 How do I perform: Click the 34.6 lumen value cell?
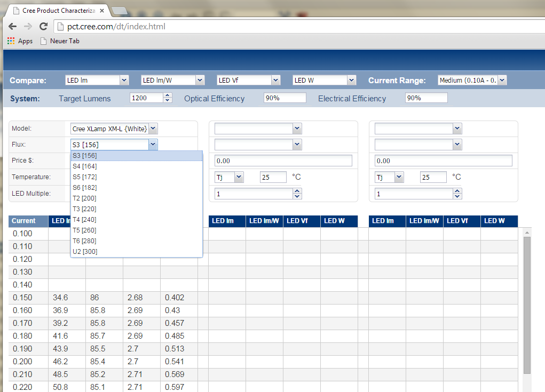[67, 298]
